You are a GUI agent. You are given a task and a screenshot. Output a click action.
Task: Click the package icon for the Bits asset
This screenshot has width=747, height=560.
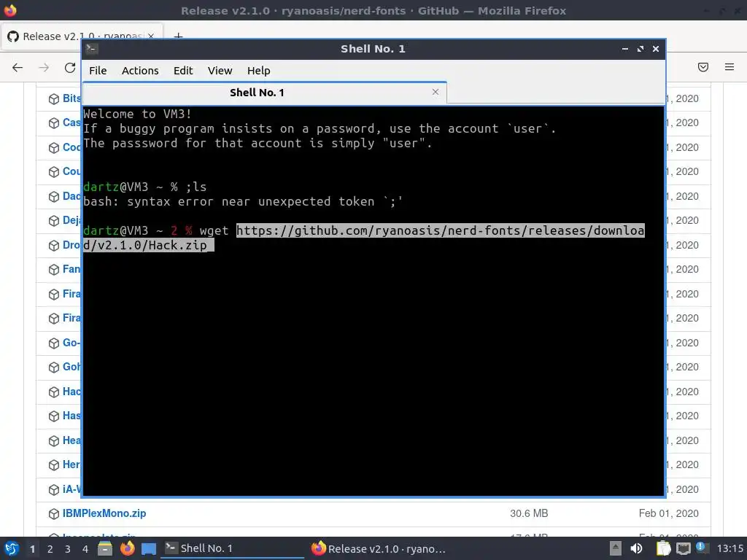(x=53, y=98)
